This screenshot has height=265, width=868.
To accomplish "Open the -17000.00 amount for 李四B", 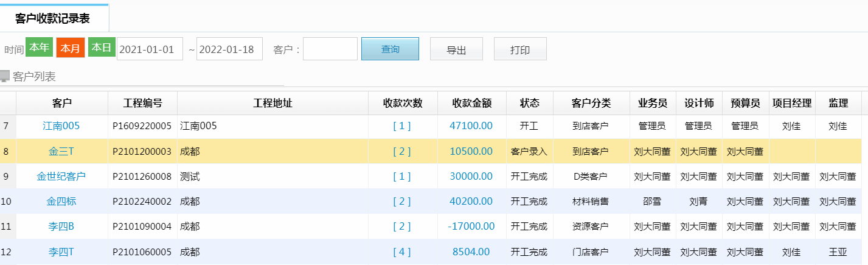I will (x=471, y=226).
